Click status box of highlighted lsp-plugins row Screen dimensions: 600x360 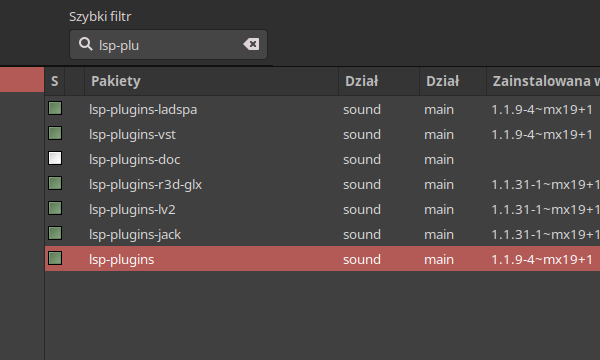pos(55,258)
